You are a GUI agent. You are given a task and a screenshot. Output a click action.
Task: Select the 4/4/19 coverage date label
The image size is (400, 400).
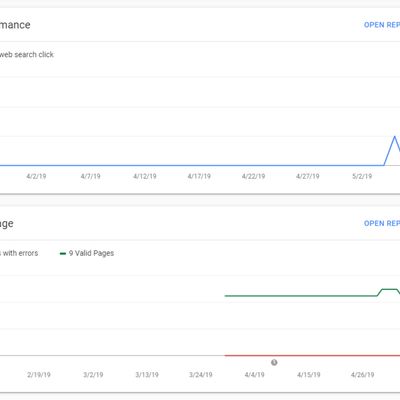pyautogui.click(x=254, y=375)
